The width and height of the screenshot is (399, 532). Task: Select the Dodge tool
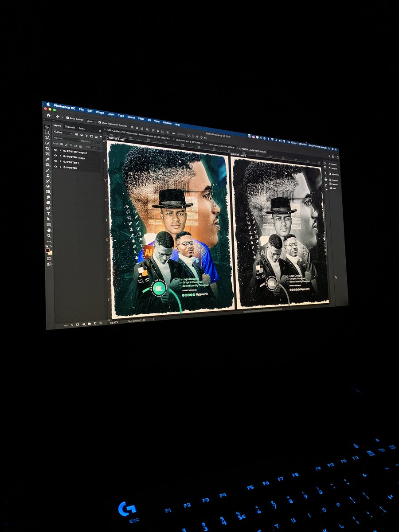click(48, 203)
